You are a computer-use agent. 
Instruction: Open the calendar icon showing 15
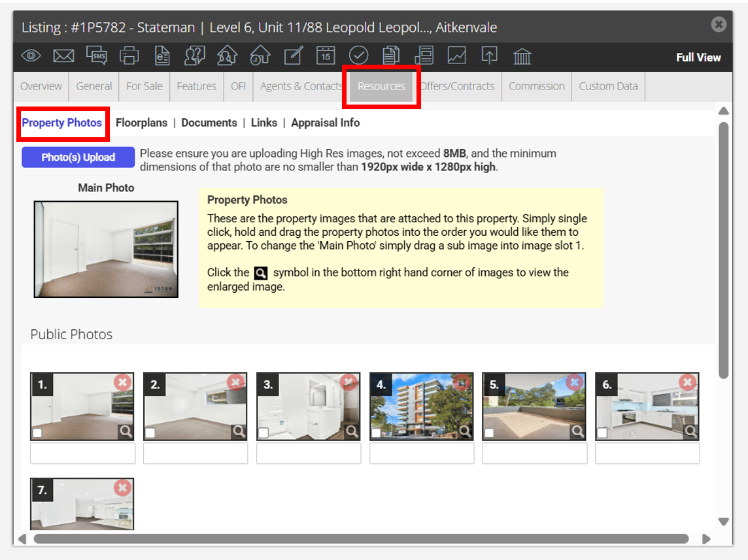click(326, 56)
